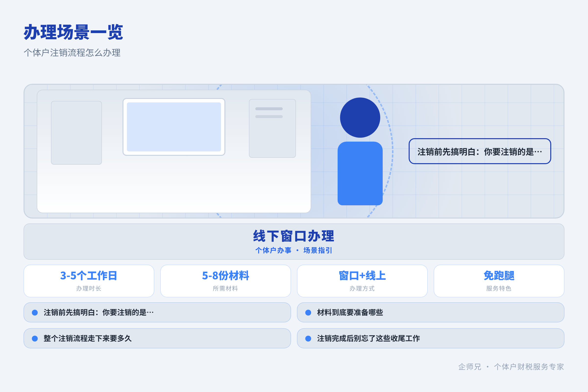Click the blank gray panel beside the monitor
The image size is (588, 392).
point(76,133)
